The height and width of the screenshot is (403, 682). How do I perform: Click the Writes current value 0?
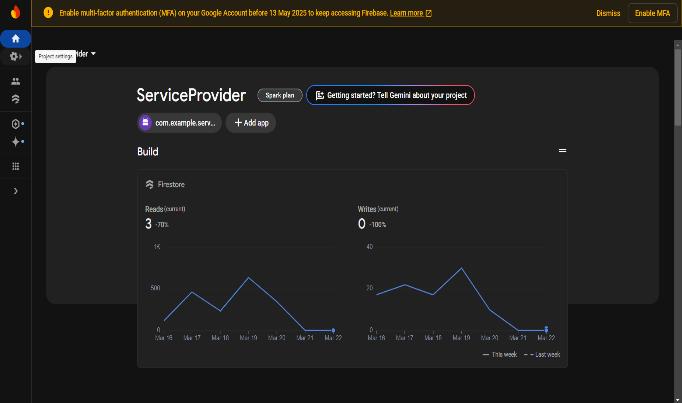click(x=361, y=224)
